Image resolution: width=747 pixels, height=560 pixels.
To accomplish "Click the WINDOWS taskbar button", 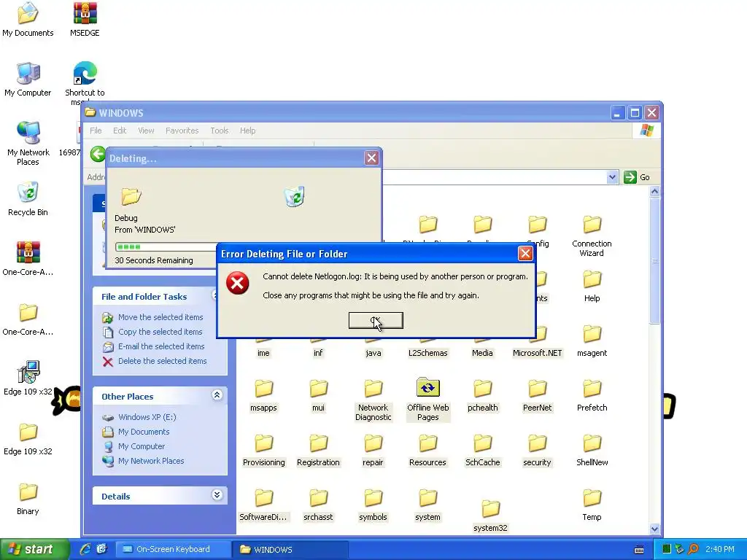I will tap(290, 549).
